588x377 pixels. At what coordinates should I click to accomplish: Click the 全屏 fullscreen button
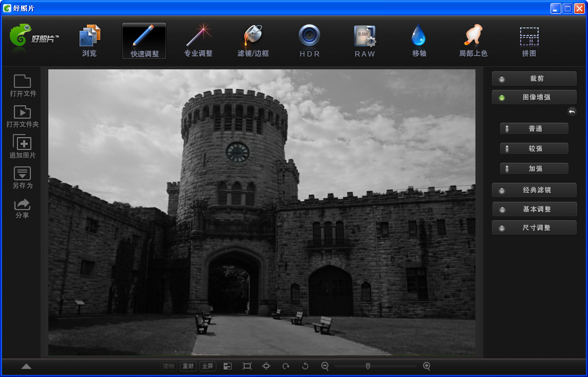coord(208,366)
